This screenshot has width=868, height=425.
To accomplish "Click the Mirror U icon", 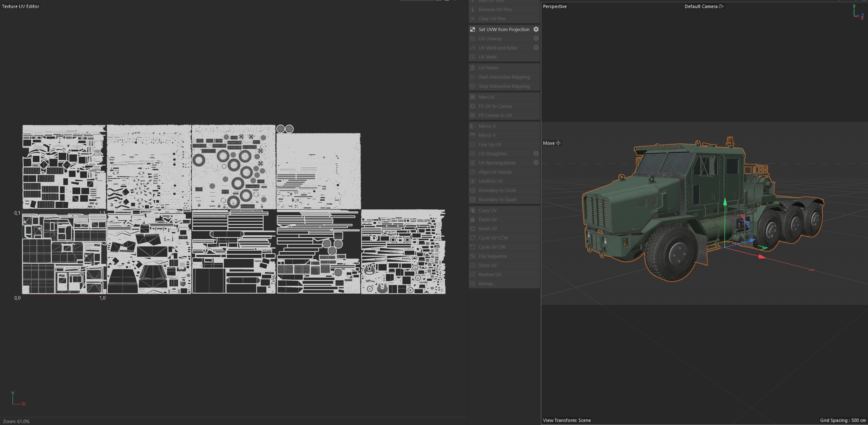I will [x=473, y=126].
